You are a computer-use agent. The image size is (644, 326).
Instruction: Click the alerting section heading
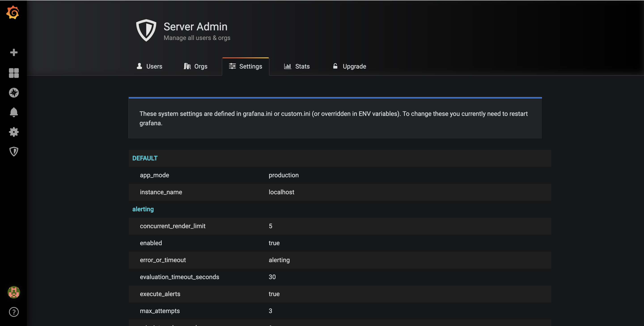pyautogui.click(x=143, y=209)
